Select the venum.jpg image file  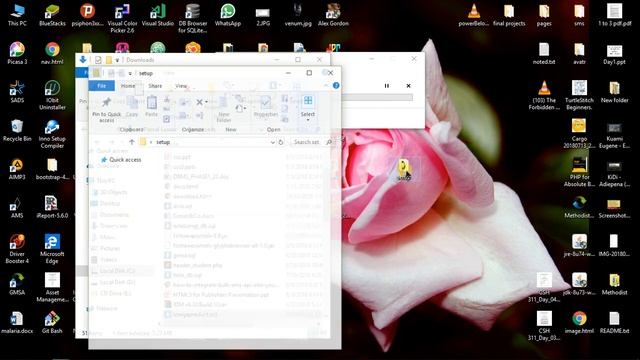[x=298, y=16]
